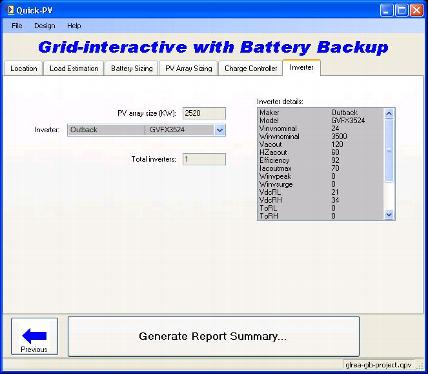Switch to the Load Estimation tab
428x374 pixels.
pyautogui.click(x=74, y=68)
